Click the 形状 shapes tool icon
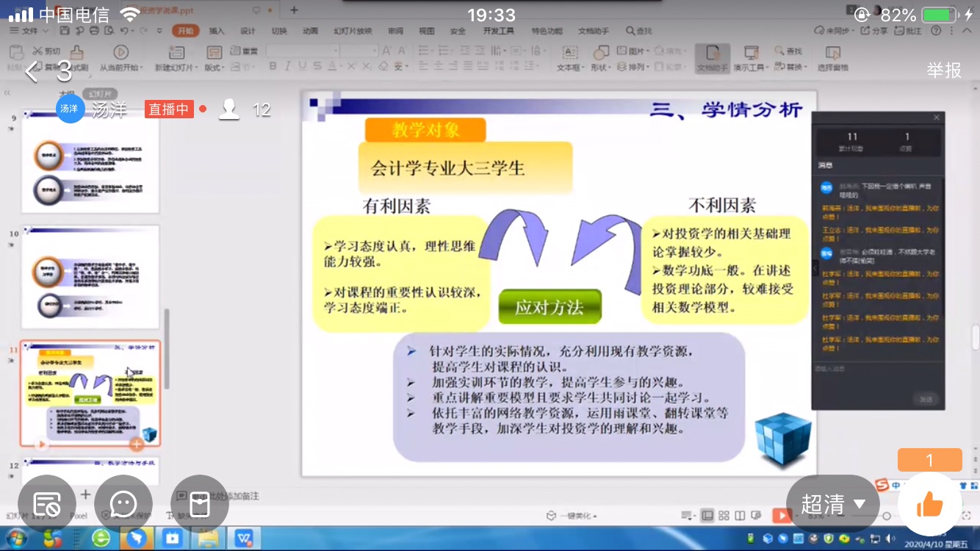The width and height of the screenshot is (980, 551). click(600, 53)
